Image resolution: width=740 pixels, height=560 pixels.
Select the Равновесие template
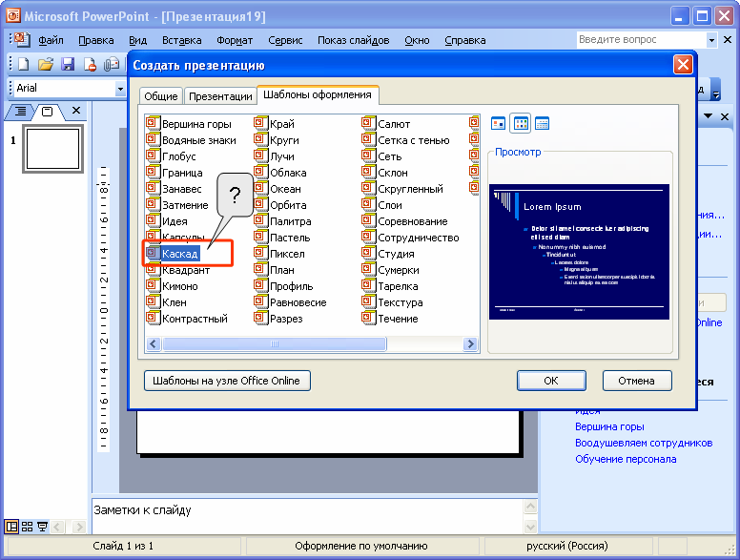(x=298, y=302)
